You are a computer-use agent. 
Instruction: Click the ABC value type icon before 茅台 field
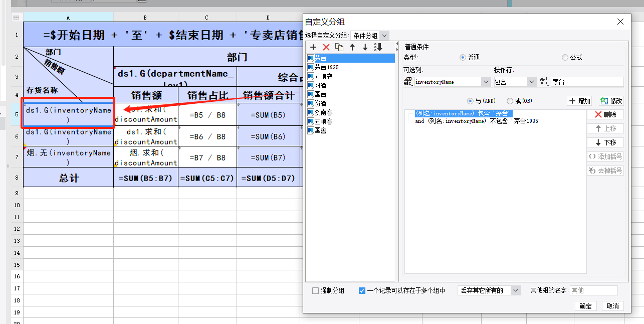[x=544, y=82]
